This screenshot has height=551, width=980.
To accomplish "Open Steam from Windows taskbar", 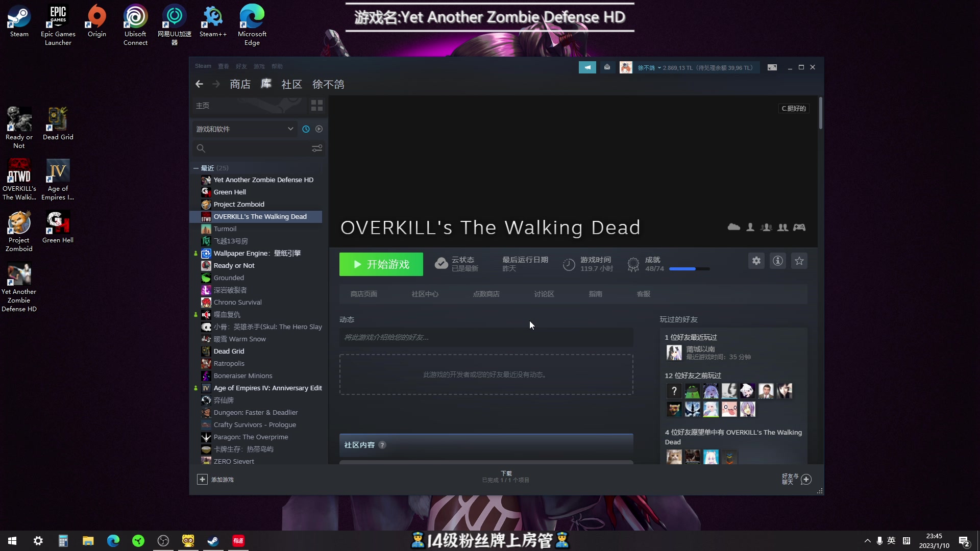I will click(x=213, y=541).
